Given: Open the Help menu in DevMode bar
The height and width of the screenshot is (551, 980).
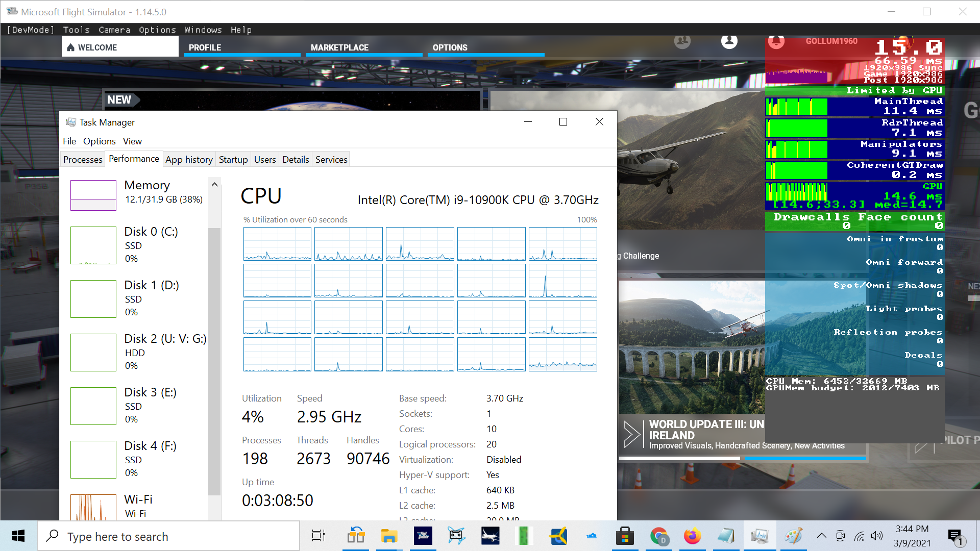Looking at the screenshot, I should click(241, 30).
